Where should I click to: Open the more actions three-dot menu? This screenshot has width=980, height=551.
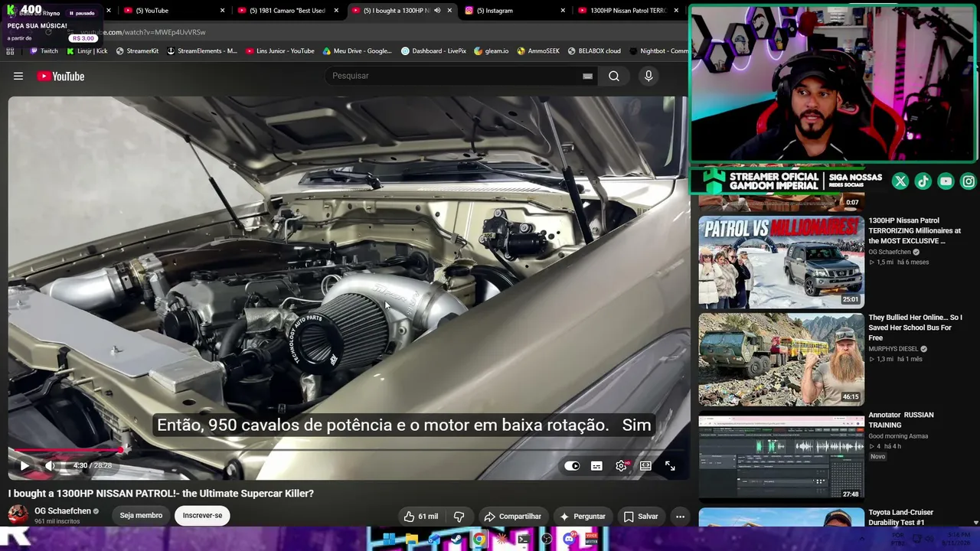[x=680, y=517]
